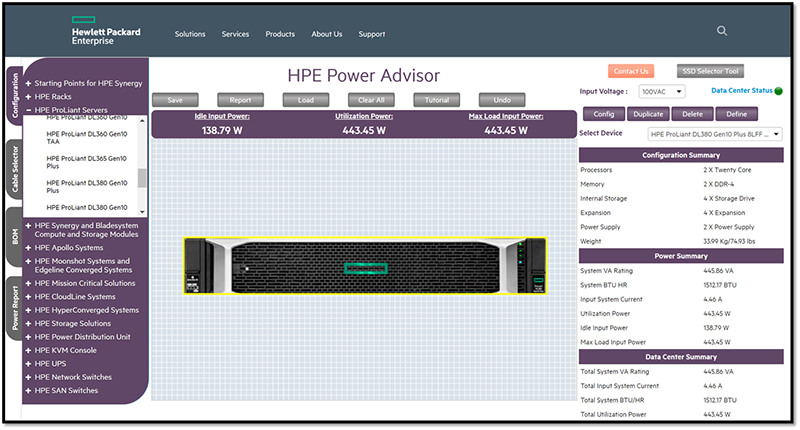Open the Products menu
This screenshot has width=800, height=430.
[280, 34]
